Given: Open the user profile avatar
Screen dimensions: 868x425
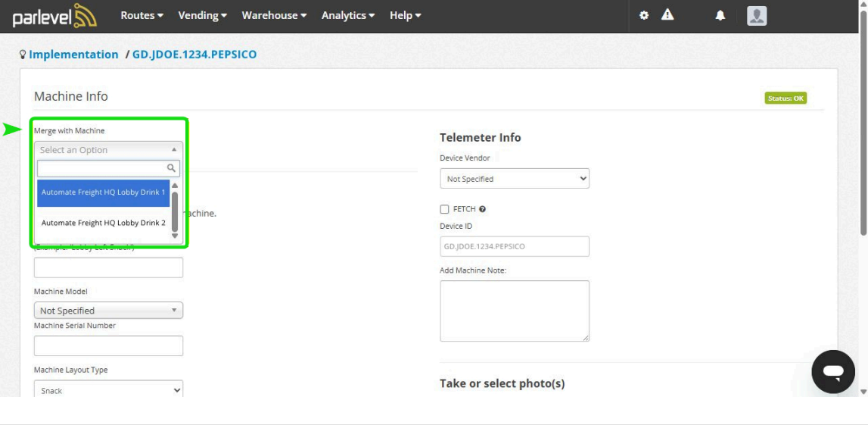Looking at the screenshot, I should tap(757, 16).
